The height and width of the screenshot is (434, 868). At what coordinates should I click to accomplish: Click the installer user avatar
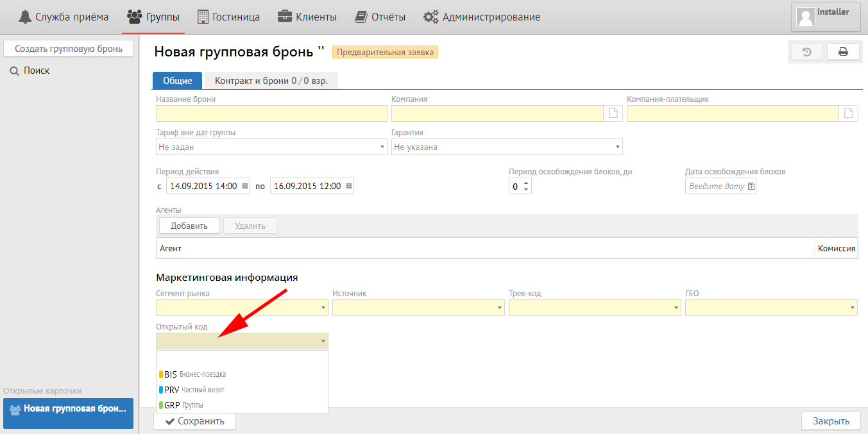(805, 17)
